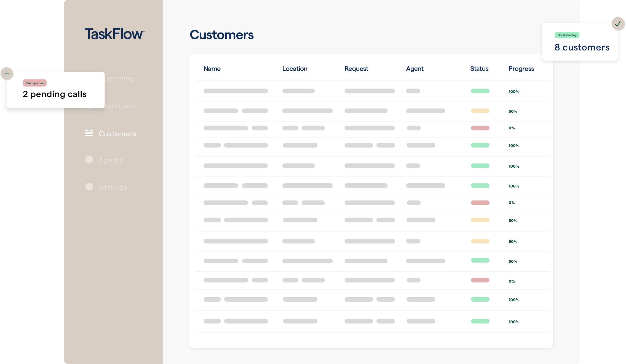Viewport: 626px width, 364px height.
Task: Select the Customers list icon in sidebar
Action: tap(89, 133)
